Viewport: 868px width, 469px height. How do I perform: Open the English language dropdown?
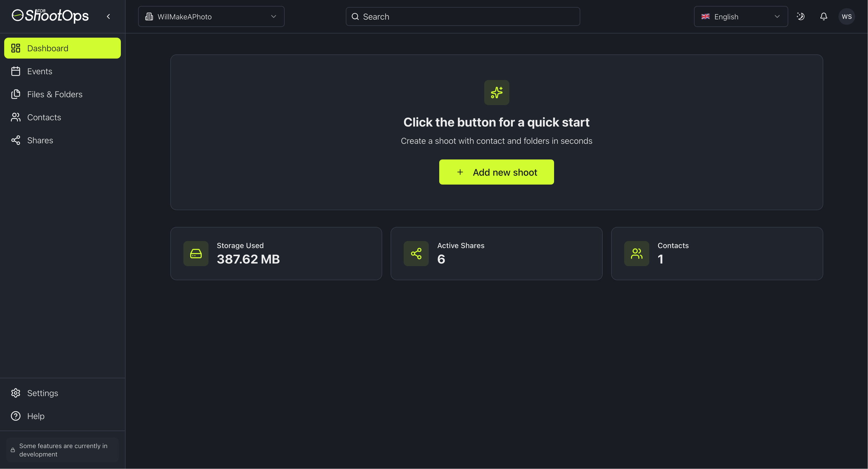tap(740, 16)
